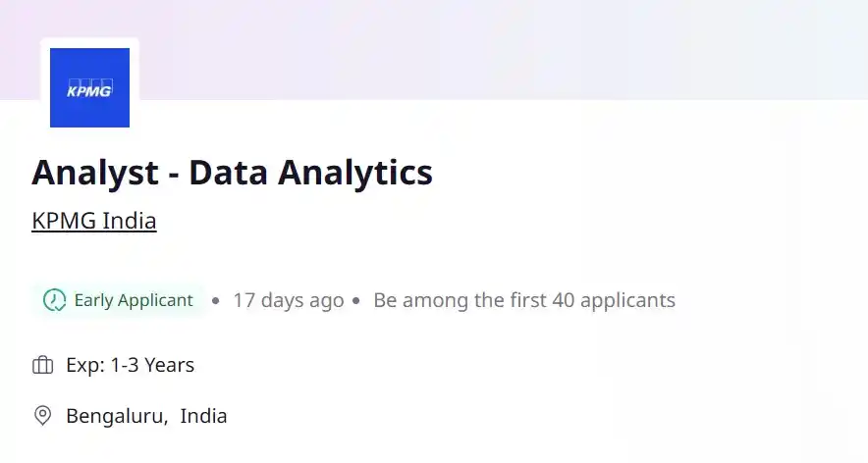Image resolution: width=868 pixels, height=463 pixels.
Task: Click the 17 days ago posting date
Action: [x=289, y=300]
